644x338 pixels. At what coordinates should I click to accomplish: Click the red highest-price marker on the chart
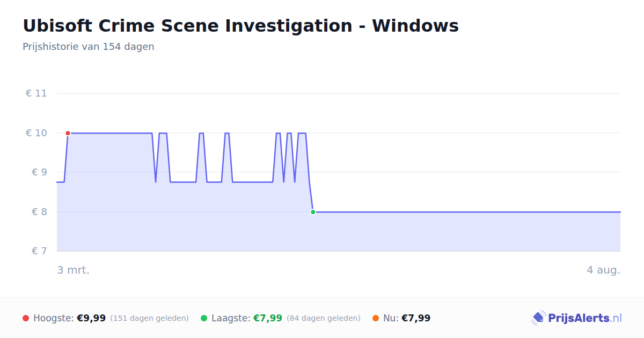(x=68, y=133)
